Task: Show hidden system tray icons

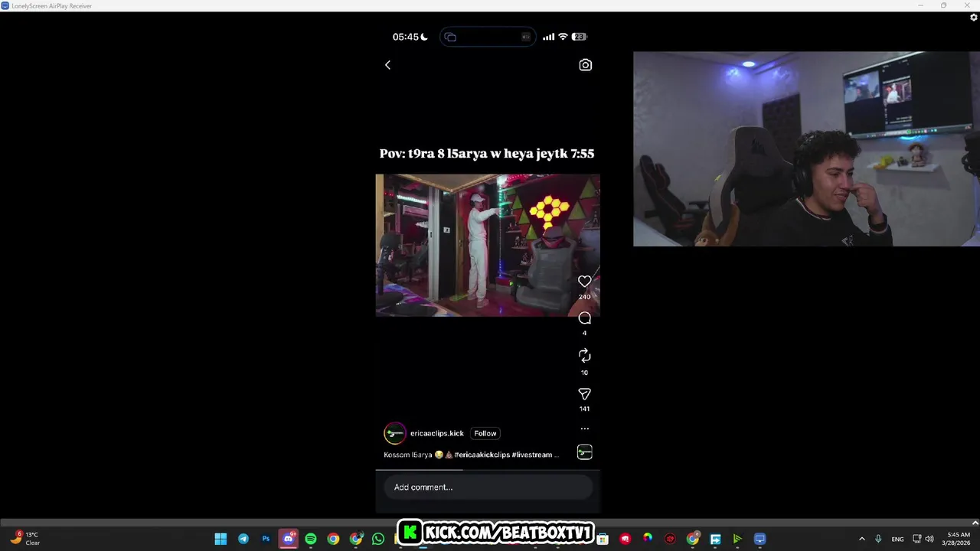Action: [x=861, y=539]
